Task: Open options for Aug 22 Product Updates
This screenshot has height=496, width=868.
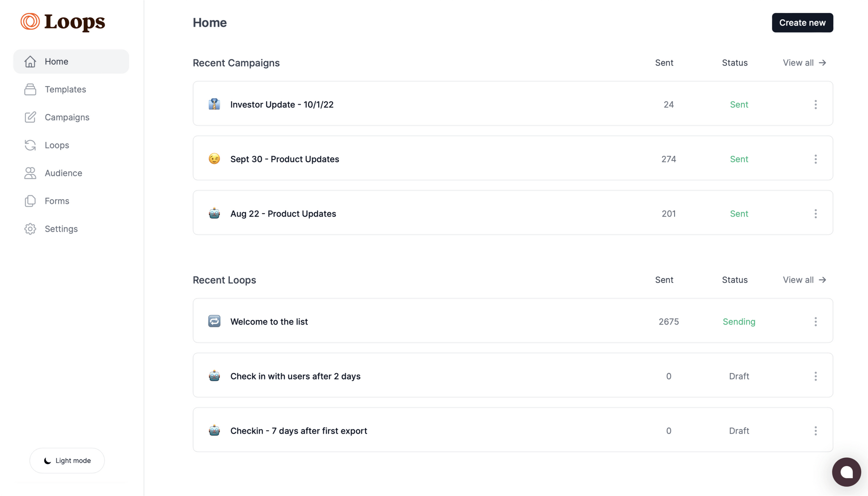Action: (x=816, y=214)
